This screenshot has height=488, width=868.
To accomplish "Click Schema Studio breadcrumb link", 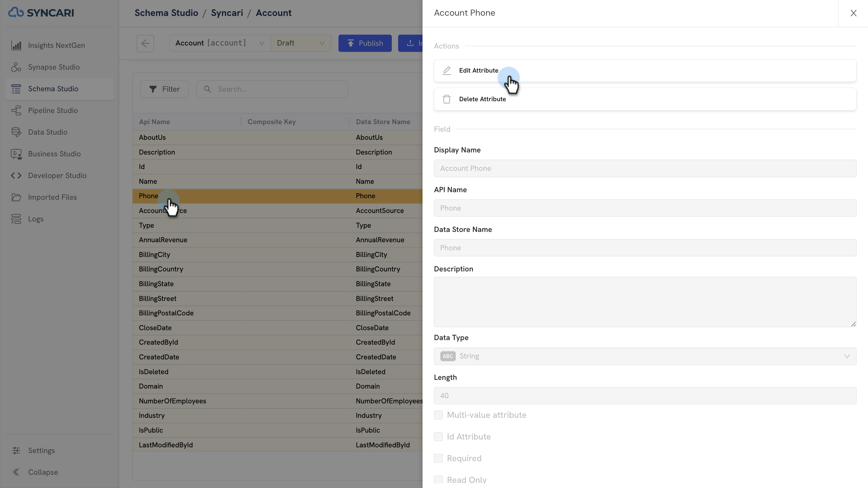I will click(x=166, y=13).
